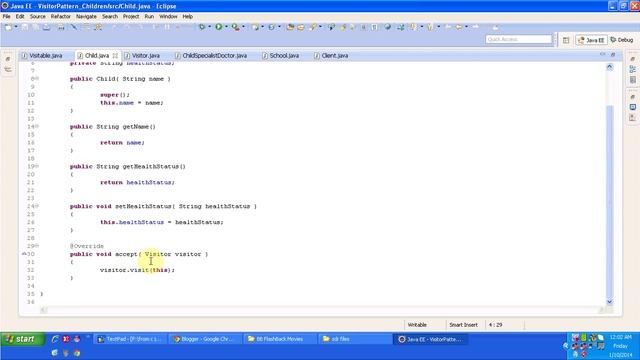Open the New file dropdown arrow

point(16,27)
